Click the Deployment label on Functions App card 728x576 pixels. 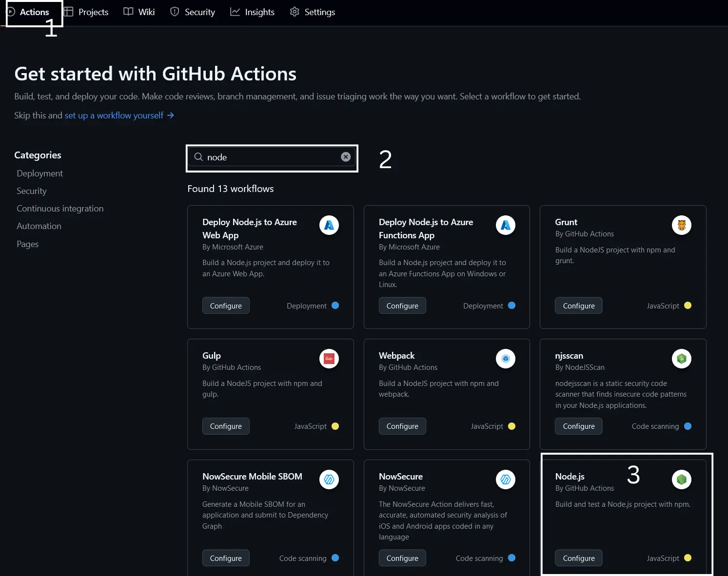483,306
